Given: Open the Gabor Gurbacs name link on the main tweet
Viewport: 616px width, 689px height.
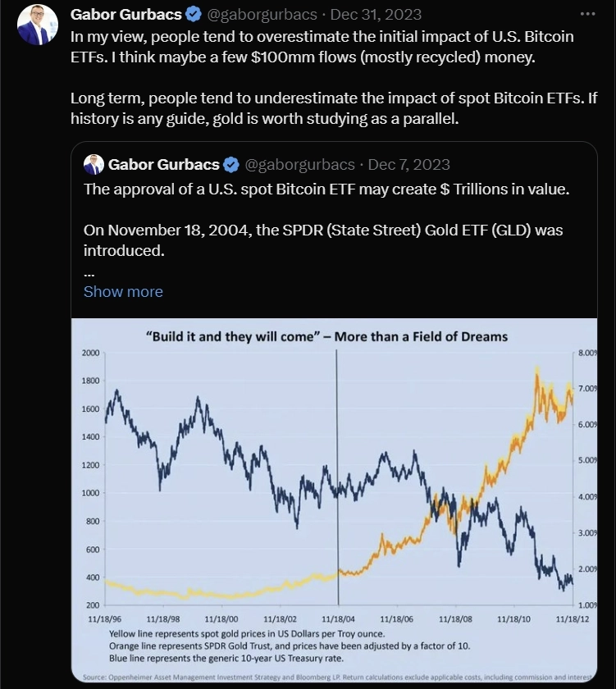Looking at the screenshot, I should point(125,15).
